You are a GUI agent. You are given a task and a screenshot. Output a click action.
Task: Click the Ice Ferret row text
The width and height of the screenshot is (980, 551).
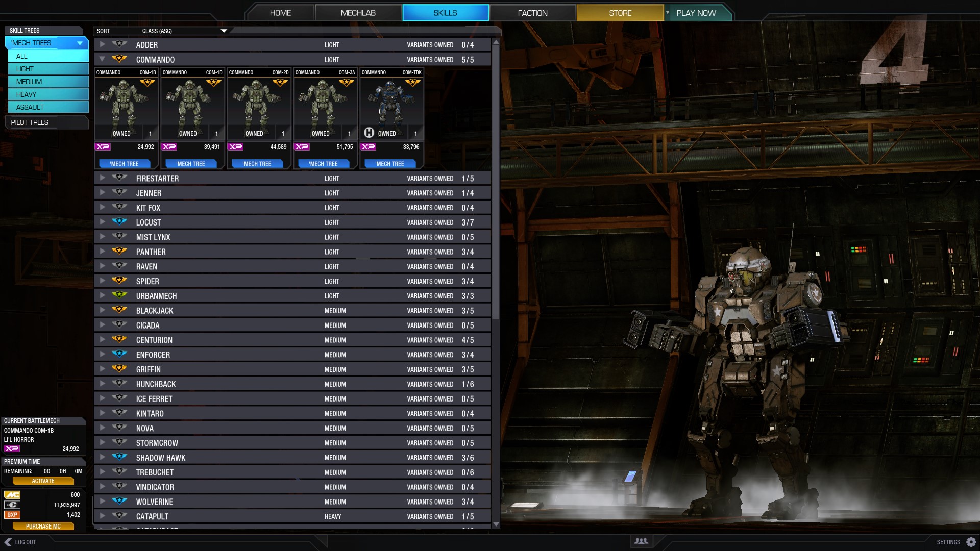[x=154, y=399]
